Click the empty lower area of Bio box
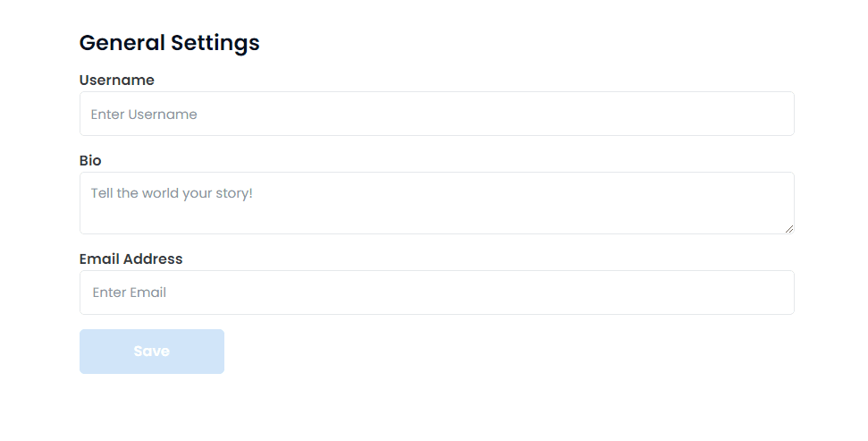 [436, 220]
